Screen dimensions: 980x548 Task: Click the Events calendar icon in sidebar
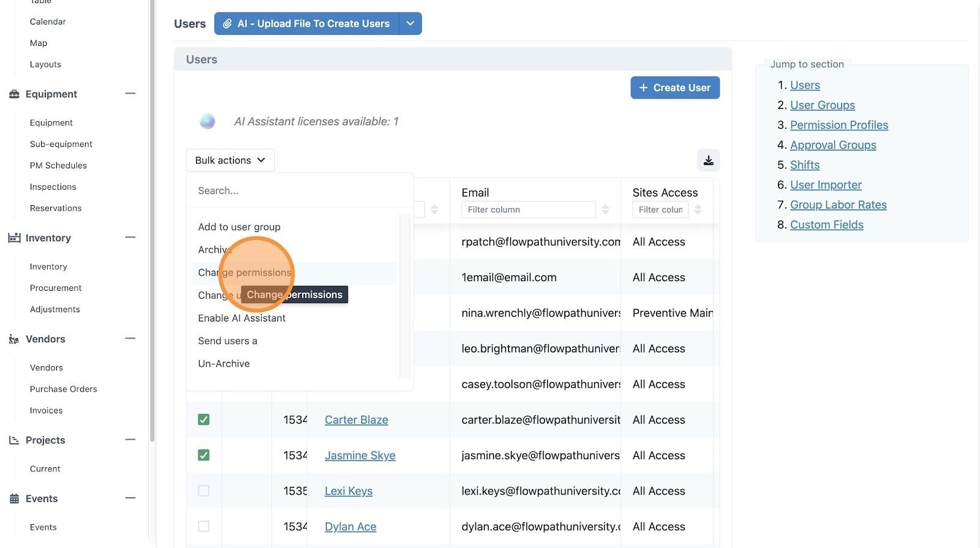pyautogui.click(x=14, y=499)
